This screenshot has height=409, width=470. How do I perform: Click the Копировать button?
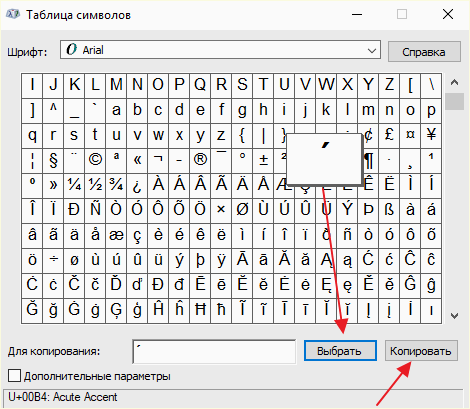[421, 351]
